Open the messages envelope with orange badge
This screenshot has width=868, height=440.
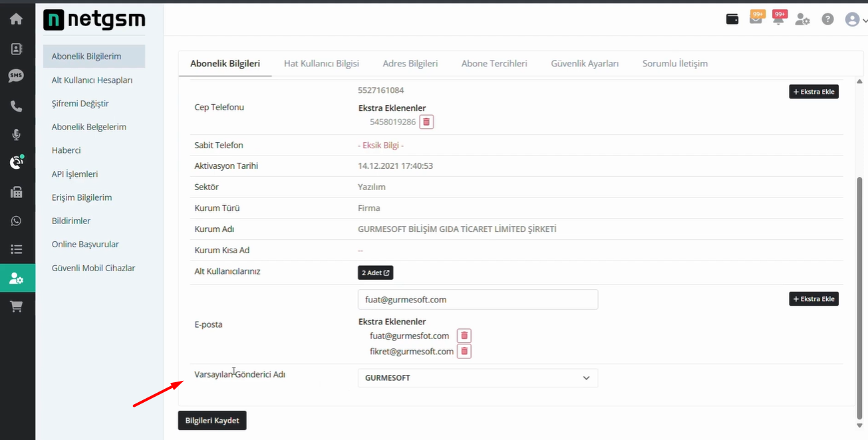[756, 18]
